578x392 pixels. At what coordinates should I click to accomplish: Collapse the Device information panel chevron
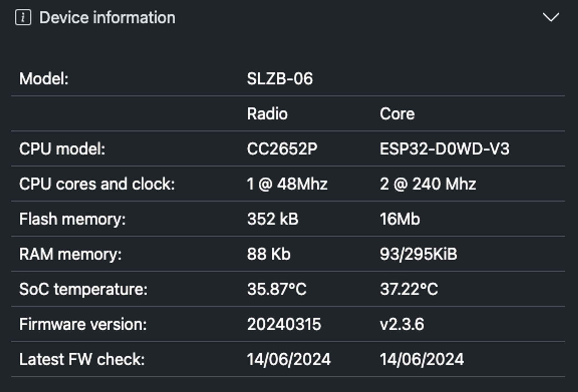(x=551, y=17)
